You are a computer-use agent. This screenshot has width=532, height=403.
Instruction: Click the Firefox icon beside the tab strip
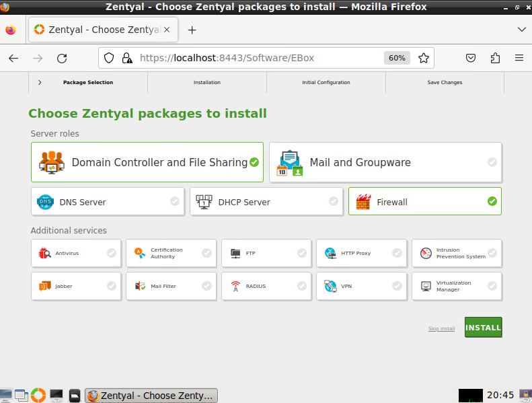(11, 30)
